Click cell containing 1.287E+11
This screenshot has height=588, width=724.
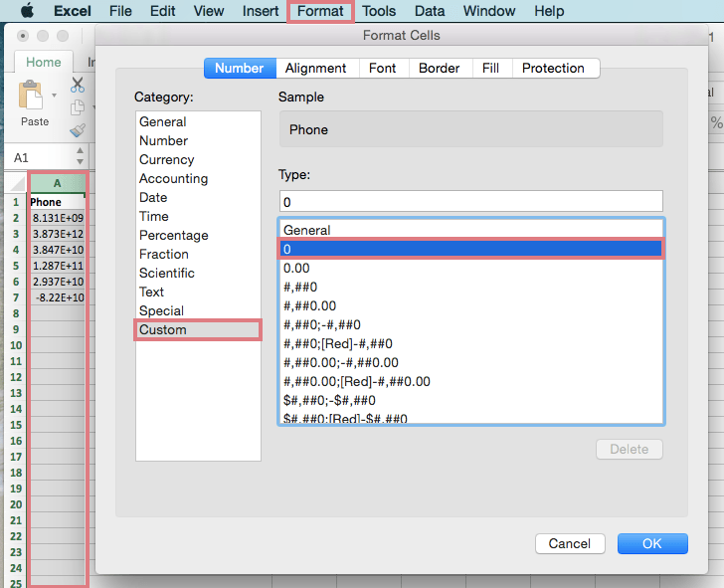[x=58, y=266]
